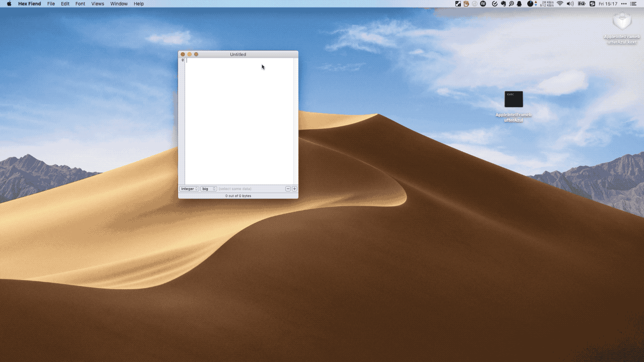Image resolution: width=644 pixels, height=362 pixels.
Task: Open the Hex Fiend application menu
Action: point(29,4)
